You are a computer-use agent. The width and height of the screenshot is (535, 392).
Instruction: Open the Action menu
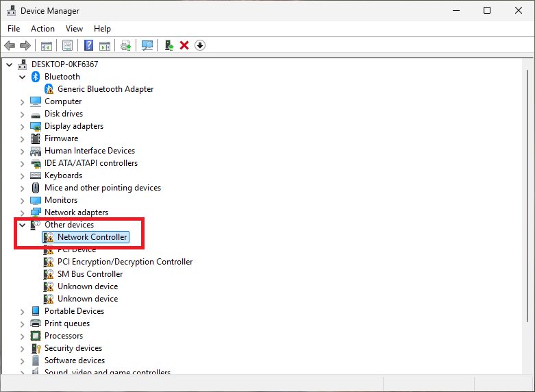tap(42, 29)
